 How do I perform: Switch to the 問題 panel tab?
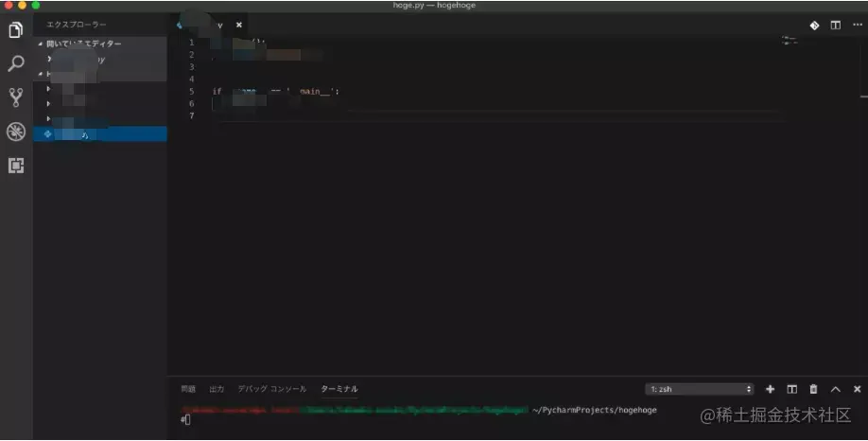pyautogui.click(x=188, y=389)
